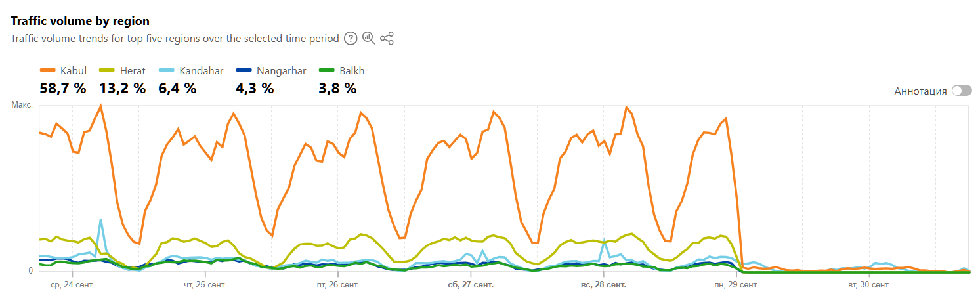Click the сб, 27 сент. date marker

(x=471, y=285)
